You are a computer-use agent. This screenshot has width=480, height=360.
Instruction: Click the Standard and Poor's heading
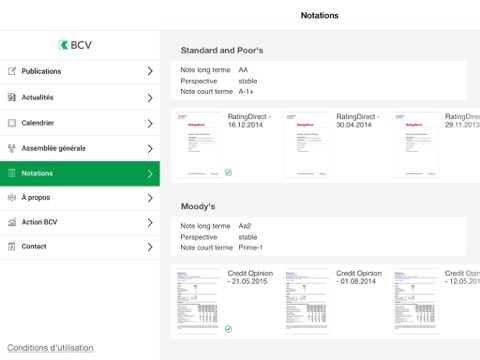click(x=222, y=50)
